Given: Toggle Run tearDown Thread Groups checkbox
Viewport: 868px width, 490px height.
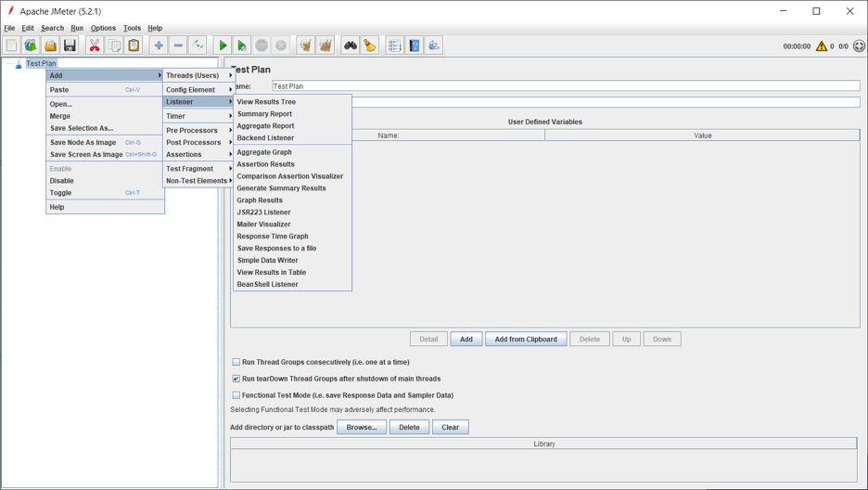Looking at the screenshot, I should click(x=236, y=379).
